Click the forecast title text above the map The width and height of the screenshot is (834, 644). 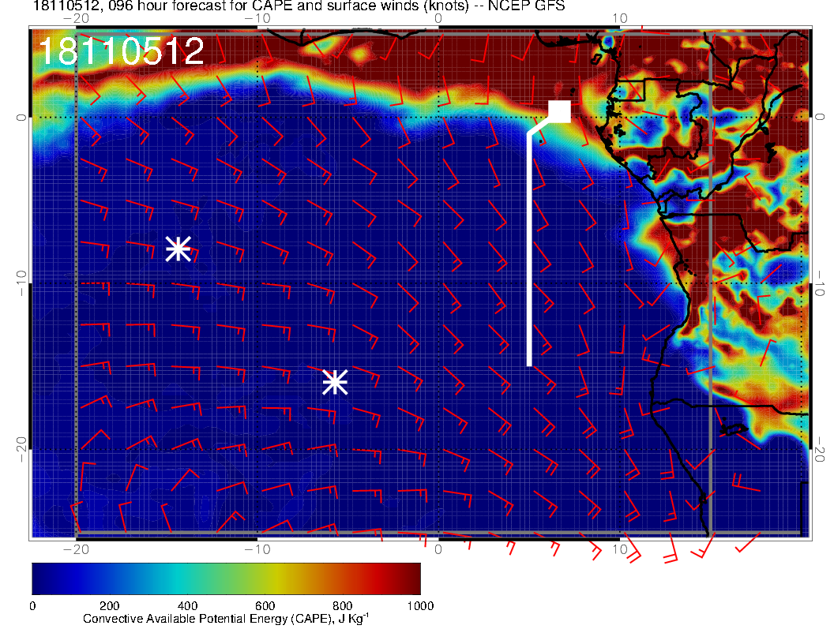click(x=299, y=8)
